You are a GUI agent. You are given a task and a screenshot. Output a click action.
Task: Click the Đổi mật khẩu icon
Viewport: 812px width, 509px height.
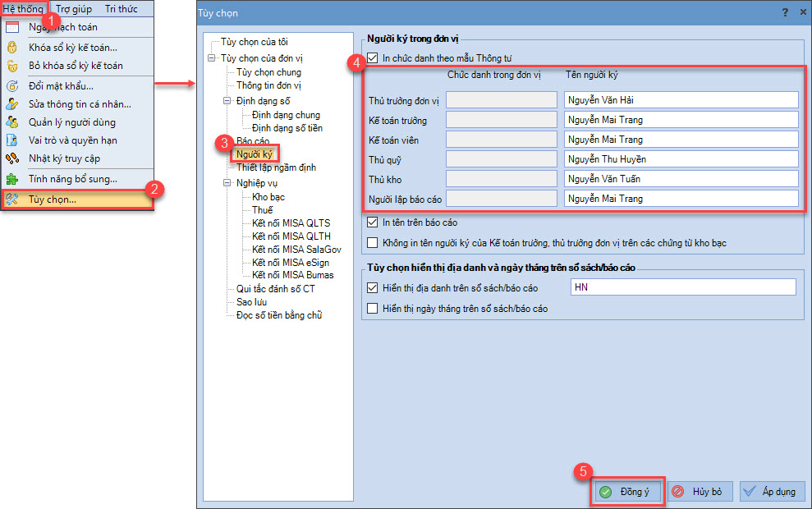pyautogui.click(x=12, y=85)
